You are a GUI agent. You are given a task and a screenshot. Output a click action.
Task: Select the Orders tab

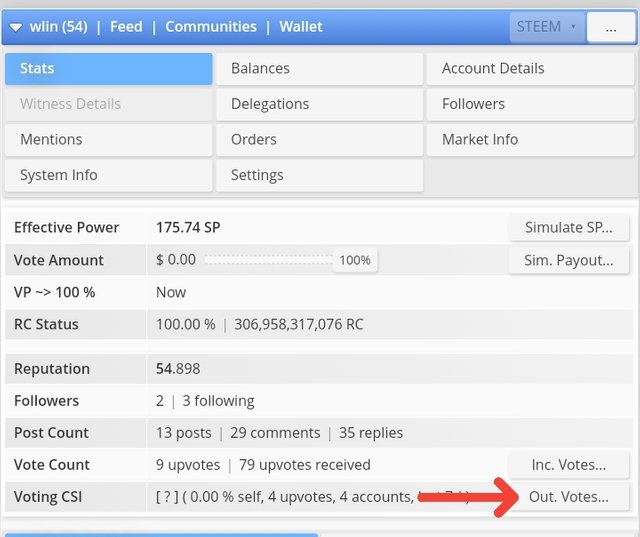[319, 140]
